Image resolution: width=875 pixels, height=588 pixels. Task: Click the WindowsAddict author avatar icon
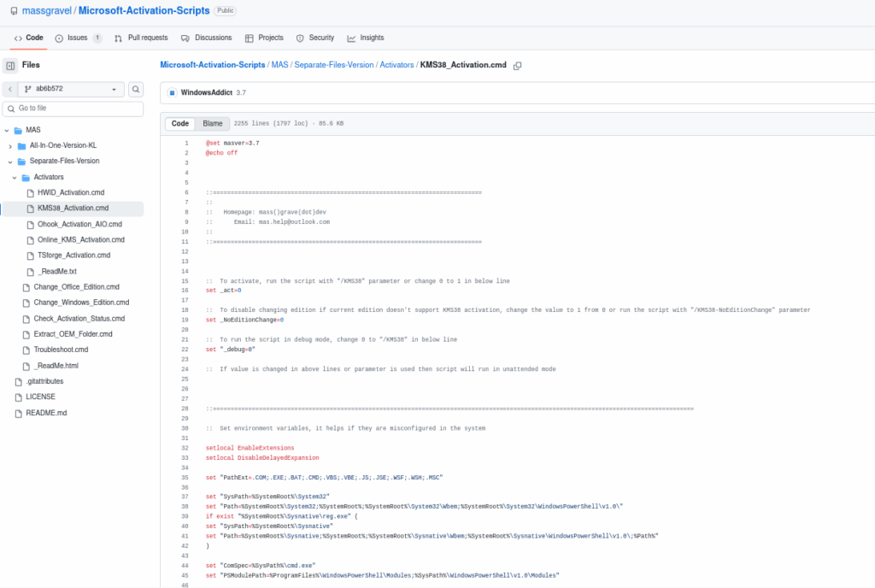pos(172,92)
